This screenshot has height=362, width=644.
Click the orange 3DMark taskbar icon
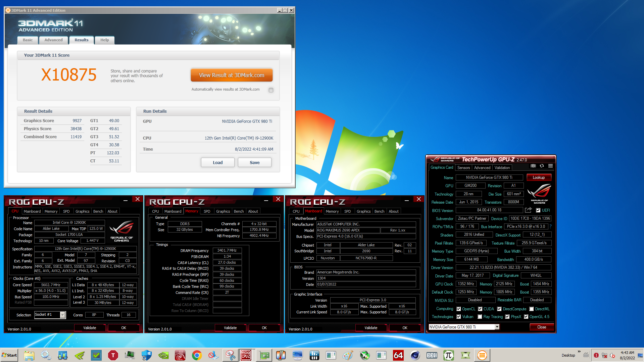point(482,355)
